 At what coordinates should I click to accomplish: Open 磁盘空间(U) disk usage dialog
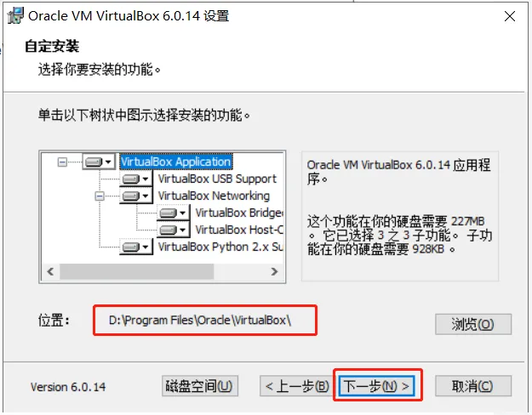pyautogui.click(x=200, y=386)
